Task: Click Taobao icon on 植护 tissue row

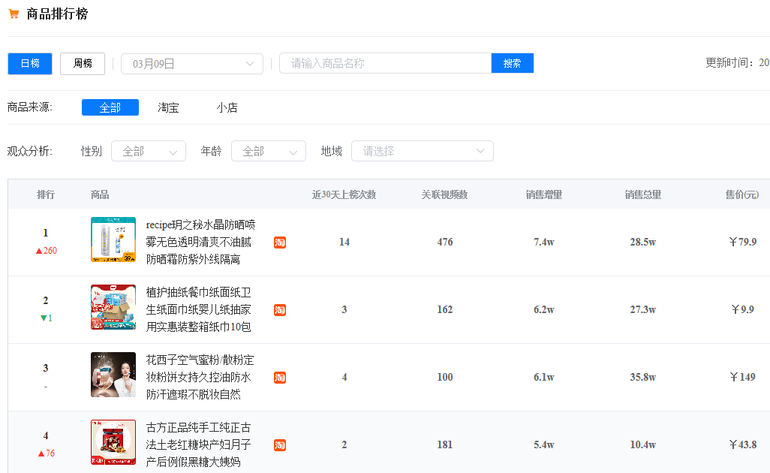Action: coord(280,310)
